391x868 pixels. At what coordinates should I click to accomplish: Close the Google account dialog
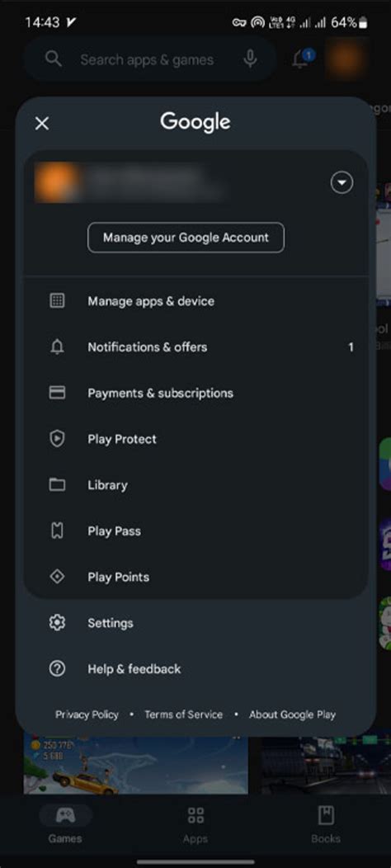coord(42,124)
